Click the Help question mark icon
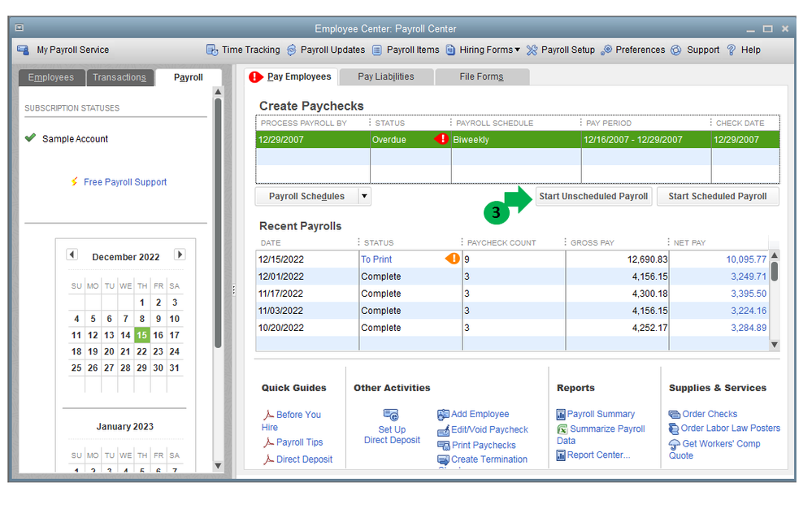The width and height of the screenshot is (812, 505). pos(732,50)
